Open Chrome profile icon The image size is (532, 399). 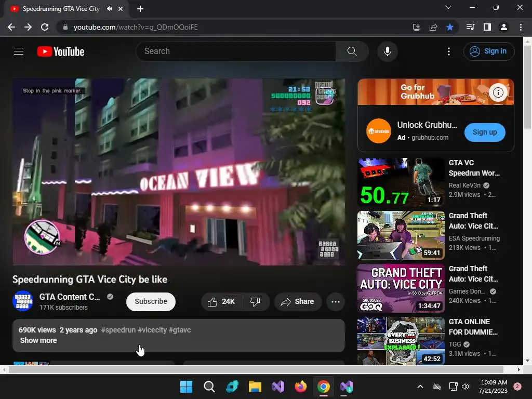pyautogui.click(x=504, y=27)
